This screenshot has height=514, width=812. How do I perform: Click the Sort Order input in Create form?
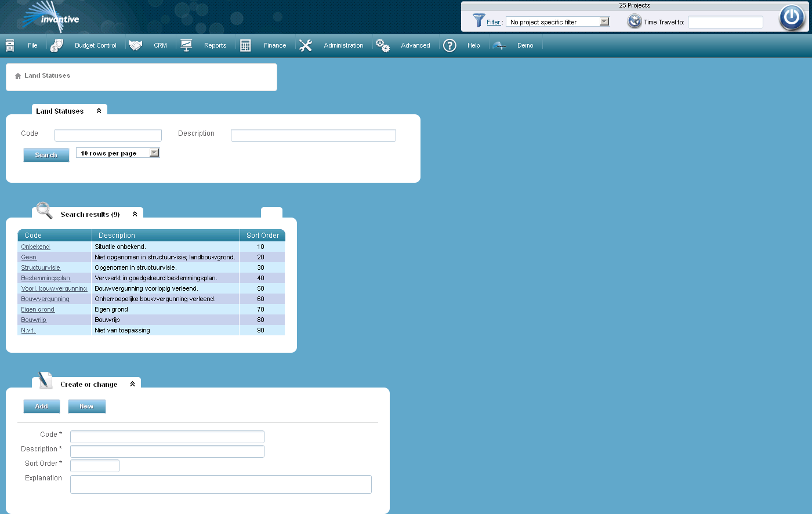pyautogui.click(x=95, y=466)
